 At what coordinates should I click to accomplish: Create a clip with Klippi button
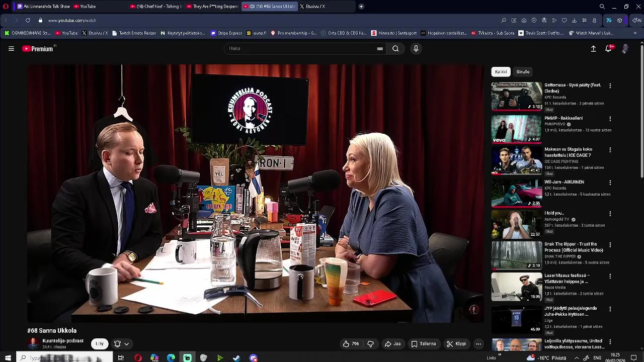pos(456,344)
